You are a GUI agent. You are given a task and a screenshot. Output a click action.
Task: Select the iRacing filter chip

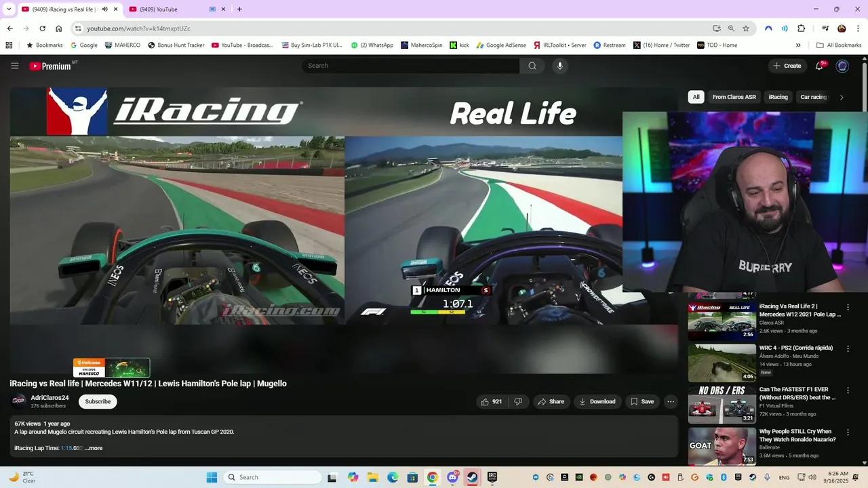point(778,97)
